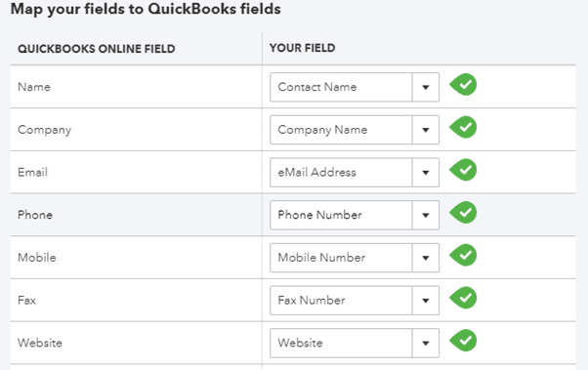
Task: Select the Phone Number combo box text
Action: pyautogui.click(x=319, y=215)
